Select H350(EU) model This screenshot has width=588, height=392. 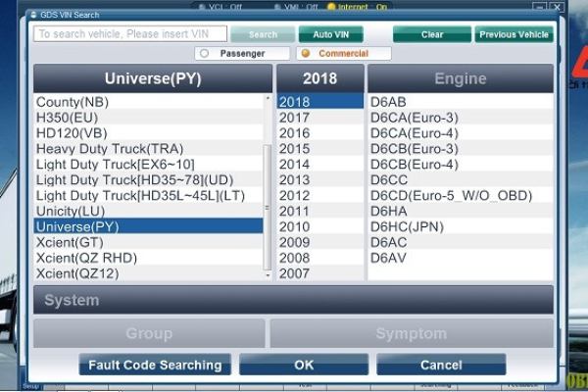click(149, 118)
